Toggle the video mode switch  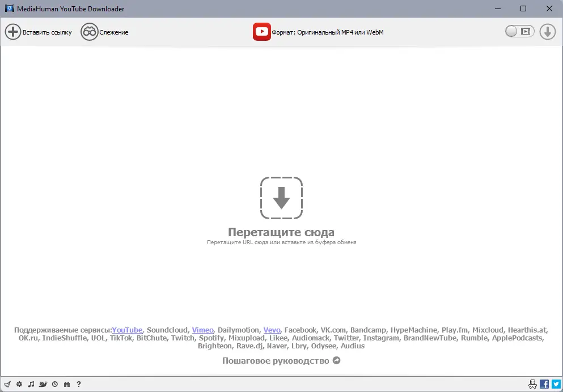coord(519,32)
